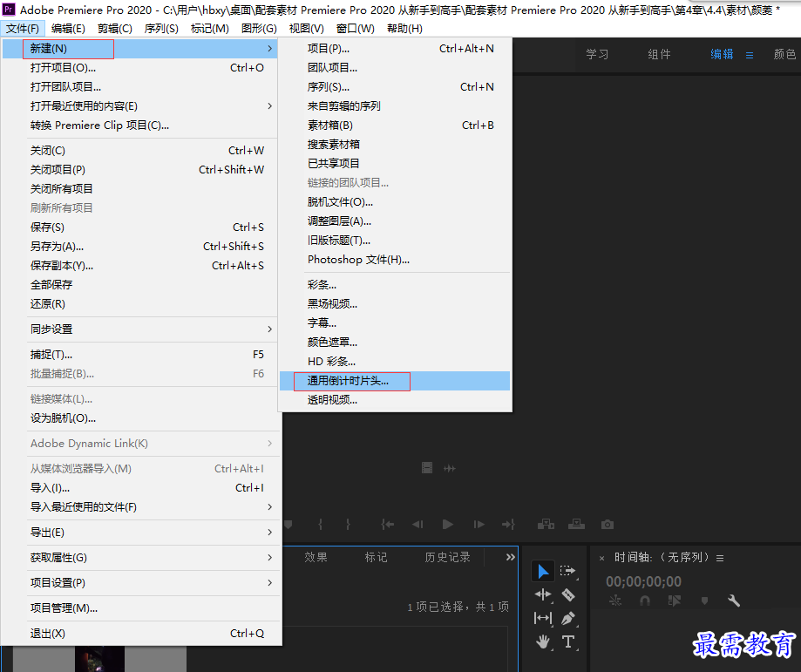Open the 帮助(H) menu
This screenshot has width=801, height=672.
point(404,29)
